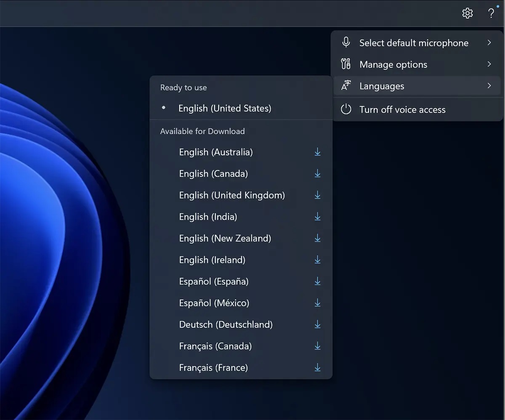This screenshot has width=505, height=420.
Task: Open the Languages menu entry
Action: 381,86
